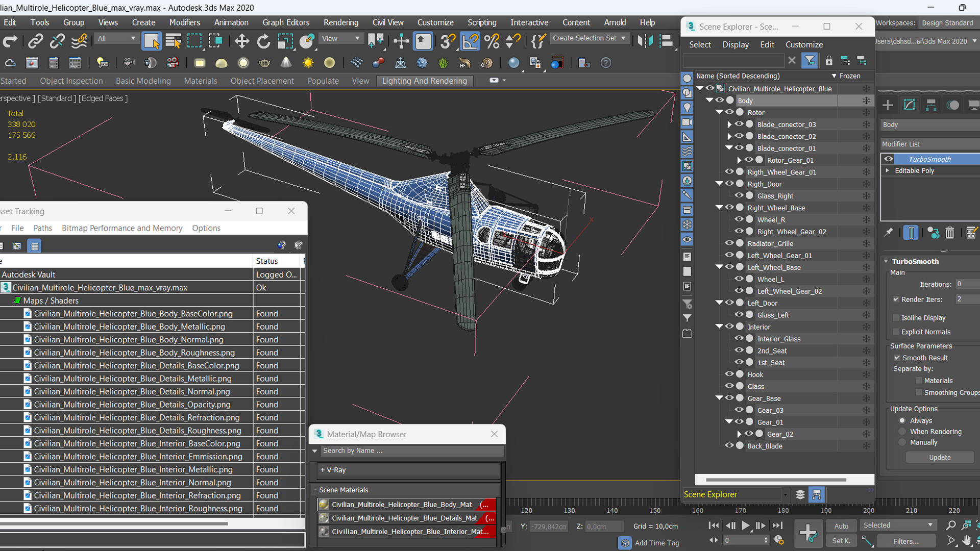
Task: Open Display menu in Scene Explorer
Action: (x=735, y=44)
